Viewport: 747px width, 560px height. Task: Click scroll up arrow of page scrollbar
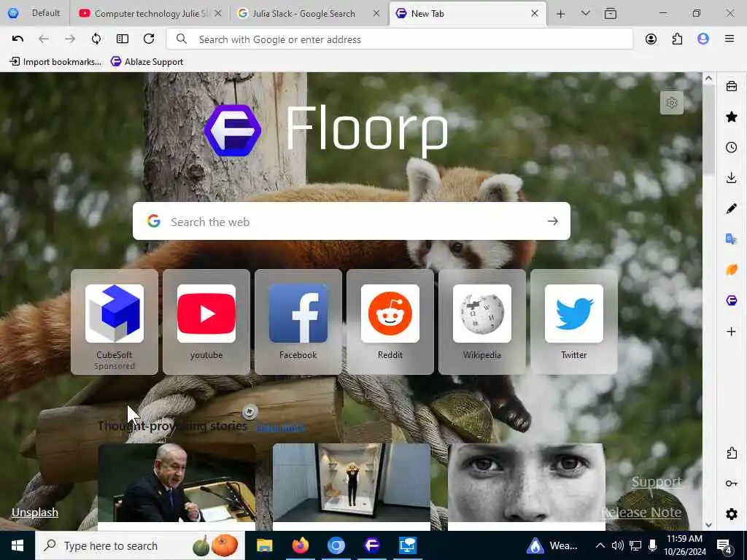click(708, 79)
